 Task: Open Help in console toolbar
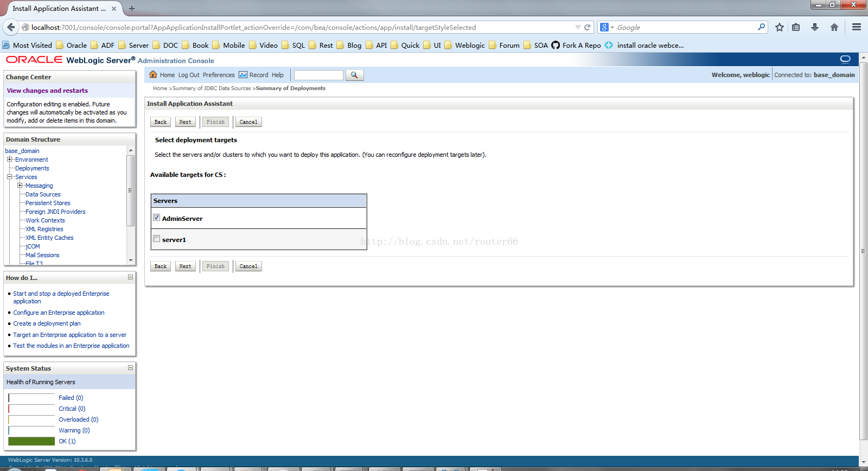(278, 75)
